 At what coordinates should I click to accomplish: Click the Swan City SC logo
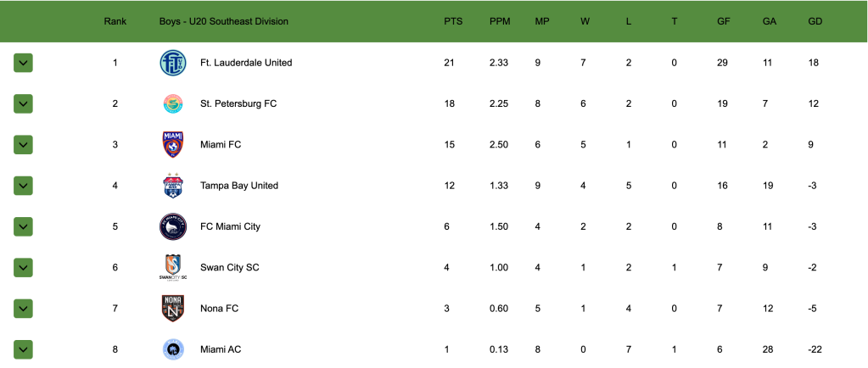pyautogui.click(x=173, y=267)
